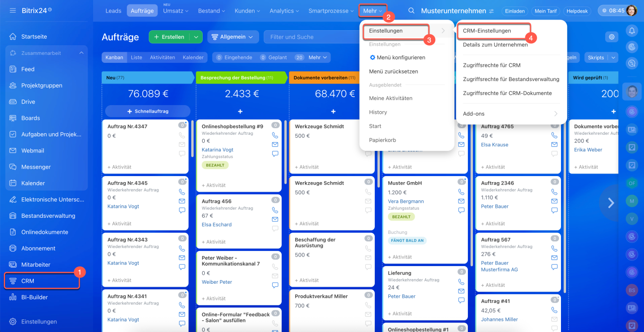Click the BS avatar in right panel
644x332 pixels.
click(631, 290)
